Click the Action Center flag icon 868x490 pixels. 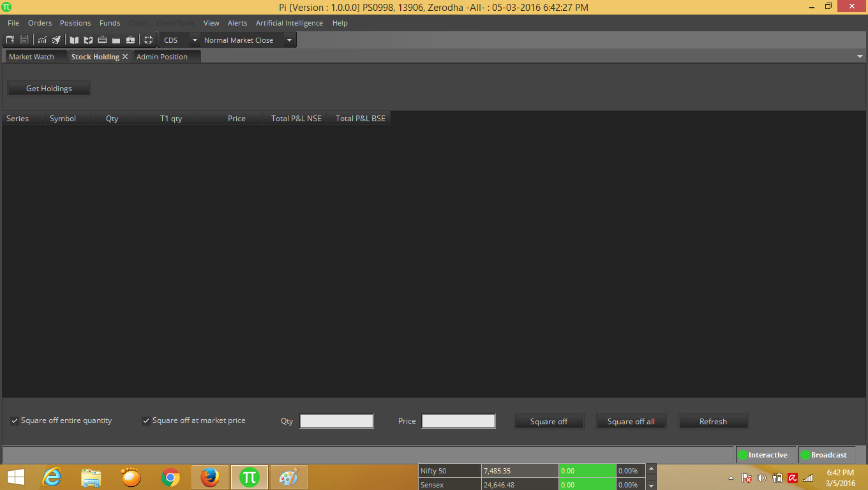coord(746,478)
